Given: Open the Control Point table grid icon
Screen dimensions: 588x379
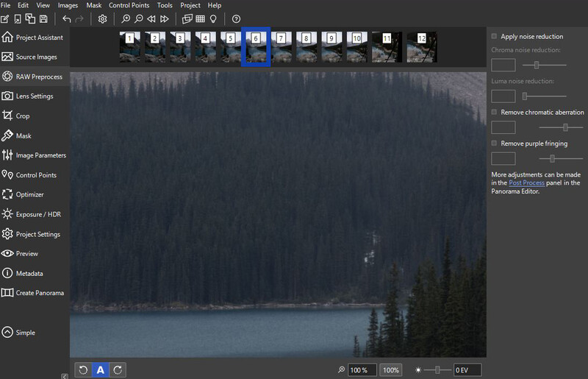Looking at the screenshot, I should (200, 19).
